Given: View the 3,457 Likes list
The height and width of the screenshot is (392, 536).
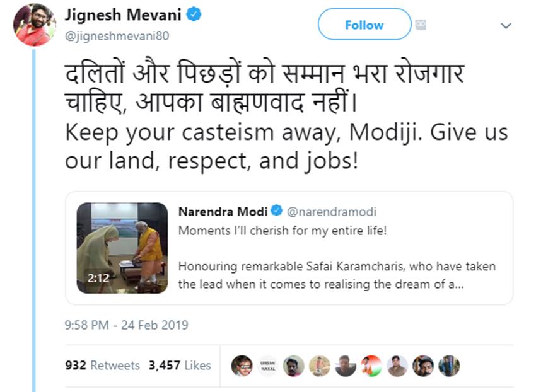Looking at the screenshot, I should (180, 366).
